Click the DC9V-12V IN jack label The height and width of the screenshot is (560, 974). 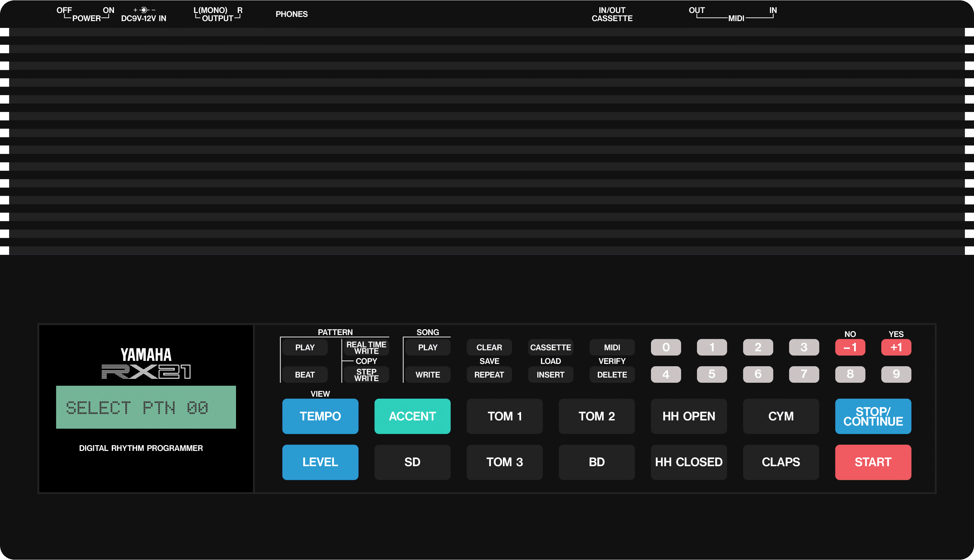pos(144,14)
